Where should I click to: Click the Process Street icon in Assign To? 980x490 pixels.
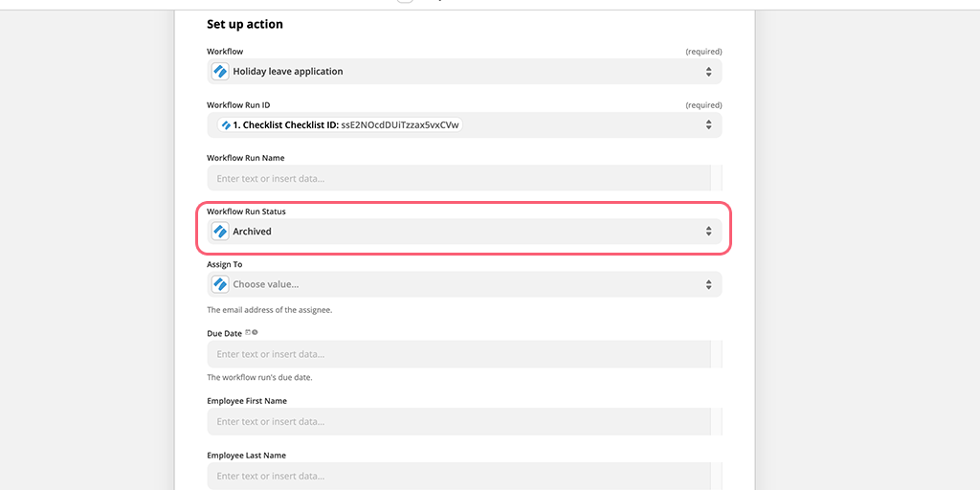[220, 284]
